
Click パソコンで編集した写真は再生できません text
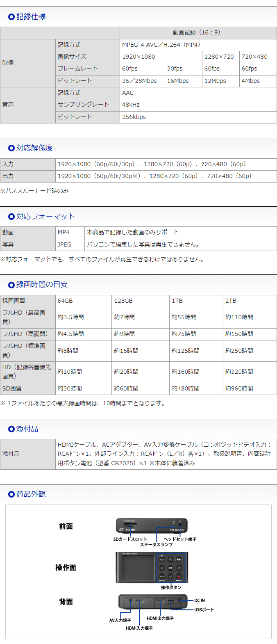coord(143,244)
